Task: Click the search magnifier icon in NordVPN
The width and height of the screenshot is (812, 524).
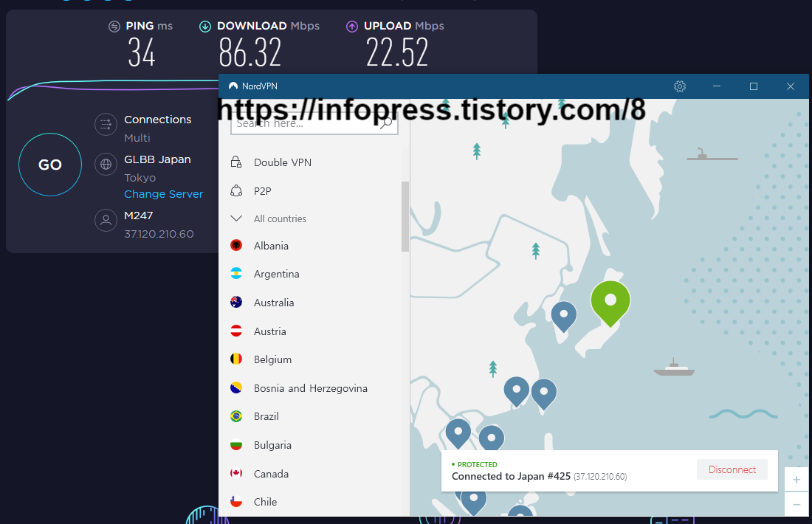Action: [x=386, y=123]
